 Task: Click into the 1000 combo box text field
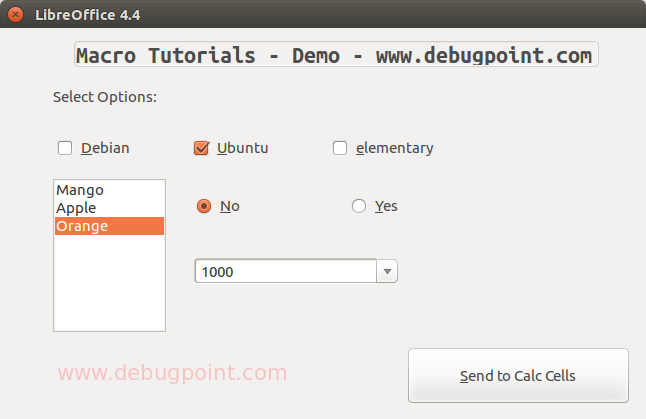[x=286, y=271]
